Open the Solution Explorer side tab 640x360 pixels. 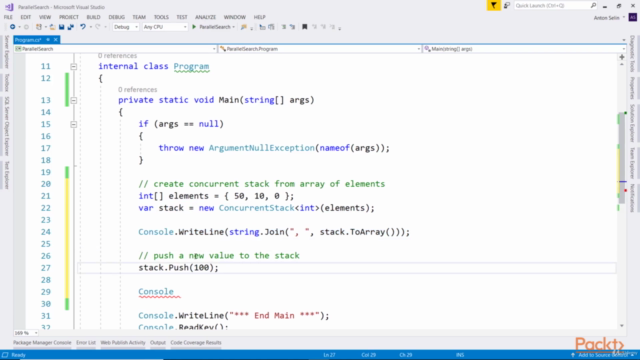point(632,123)
